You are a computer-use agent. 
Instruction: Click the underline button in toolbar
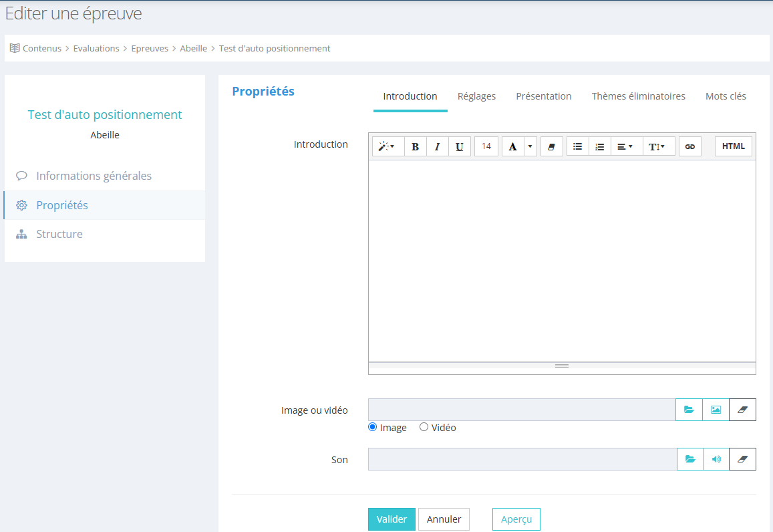[459, 146]
